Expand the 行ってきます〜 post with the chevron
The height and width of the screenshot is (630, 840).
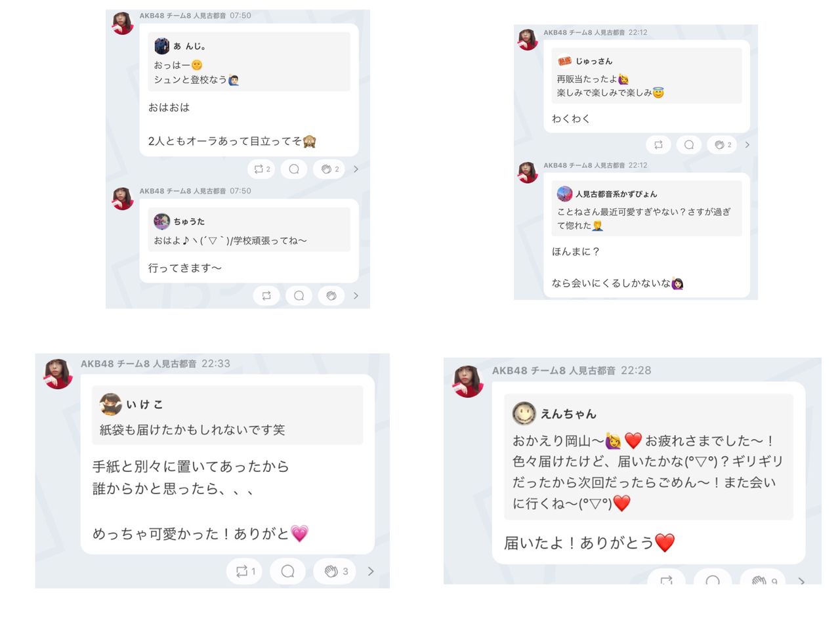pos(356,296)
